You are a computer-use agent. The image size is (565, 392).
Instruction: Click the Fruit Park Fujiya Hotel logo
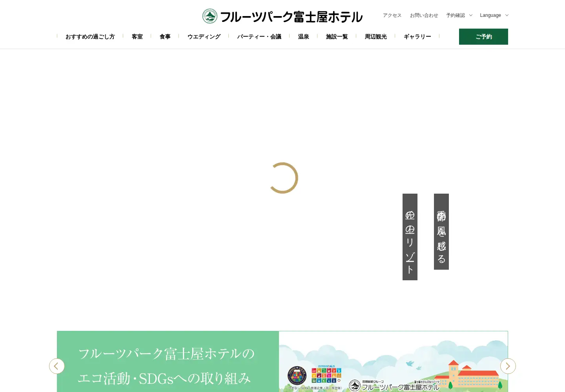[282, 16]
